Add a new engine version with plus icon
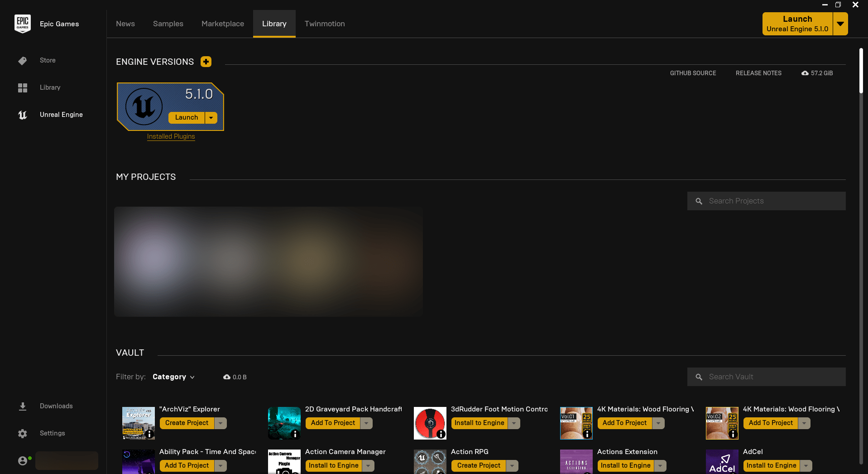 click(206, 62)
